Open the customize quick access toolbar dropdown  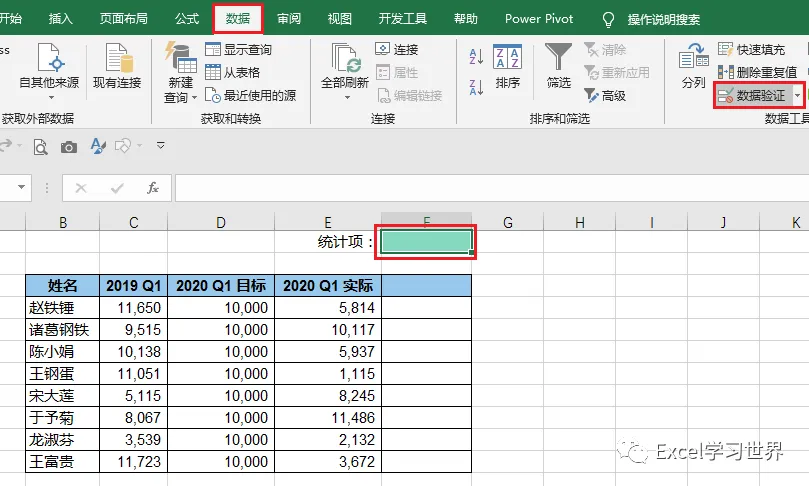161,146
